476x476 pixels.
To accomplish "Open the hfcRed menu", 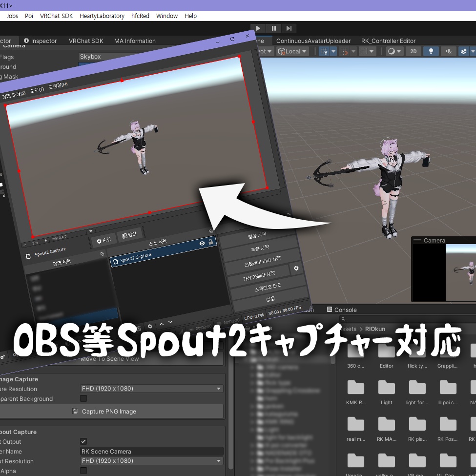I will point(140,16).
